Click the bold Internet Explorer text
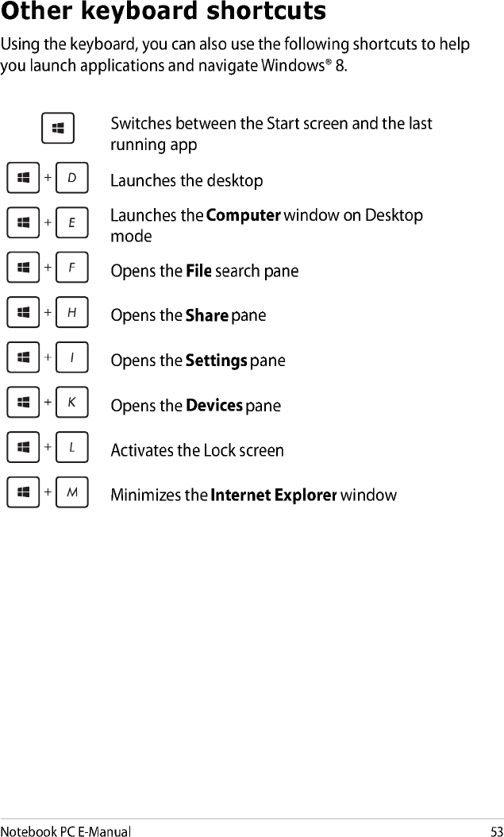This screenshot has width=504, height=837. [x=274, y=496]
